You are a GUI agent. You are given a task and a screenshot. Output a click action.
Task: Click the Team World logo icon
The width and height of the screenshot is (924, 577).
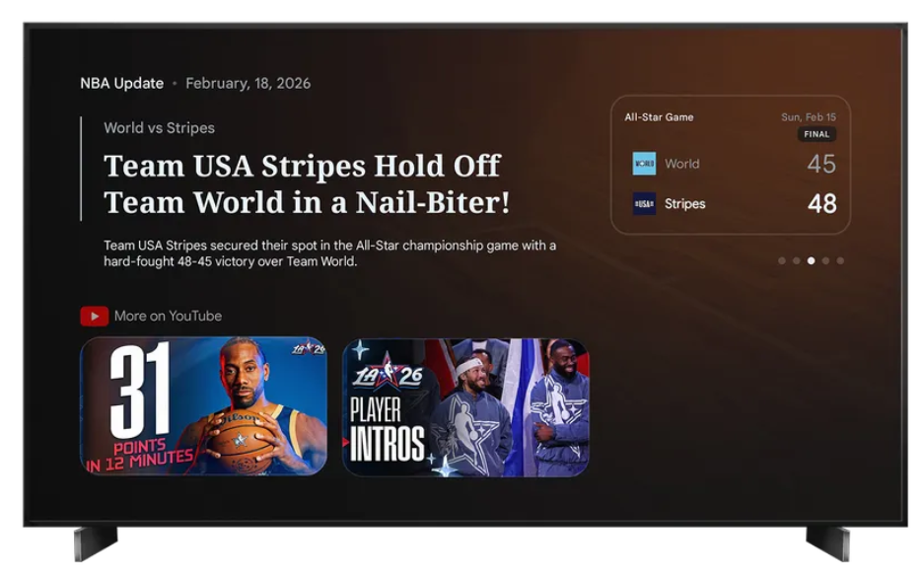pos(644,164)
